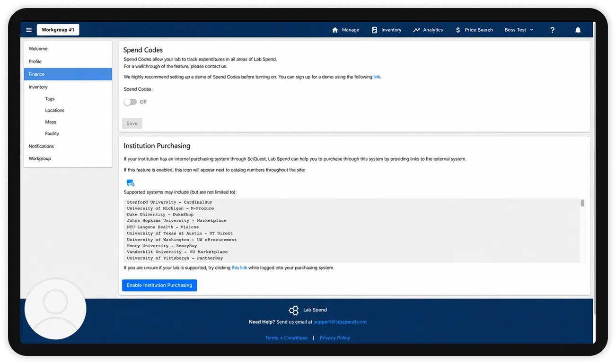Open the hamburger menu icon

pyautogui.click(x=29, y=30)
